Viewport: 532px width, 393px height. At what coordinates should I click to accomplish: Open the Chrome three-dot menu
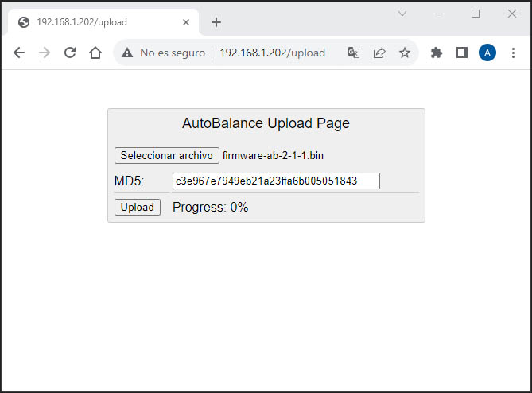(x=513, y=53)
